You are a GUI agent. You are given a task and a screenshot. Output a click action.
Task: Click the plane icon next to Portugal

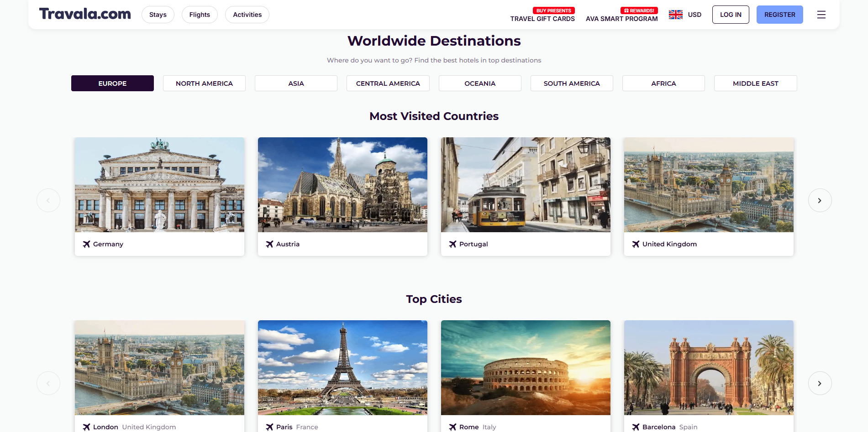click(x=452, y=244)
